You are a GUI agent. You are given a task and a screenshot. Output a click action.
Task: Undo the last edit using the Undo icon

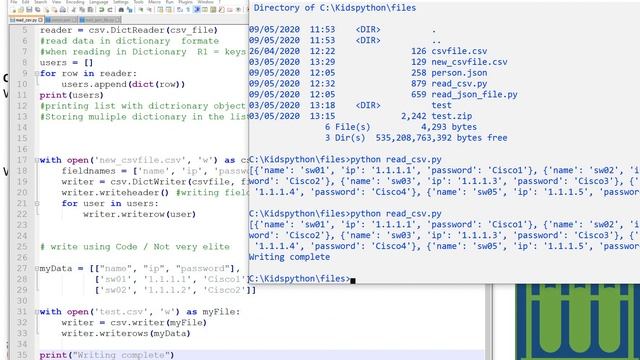[101, 9]
